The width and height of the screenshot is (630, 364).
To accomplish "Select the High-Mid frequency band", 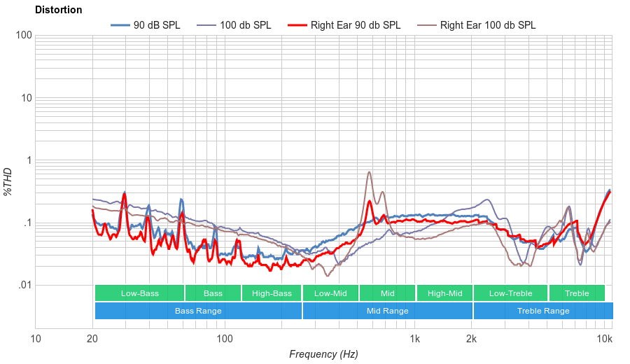I will [444, 293].
